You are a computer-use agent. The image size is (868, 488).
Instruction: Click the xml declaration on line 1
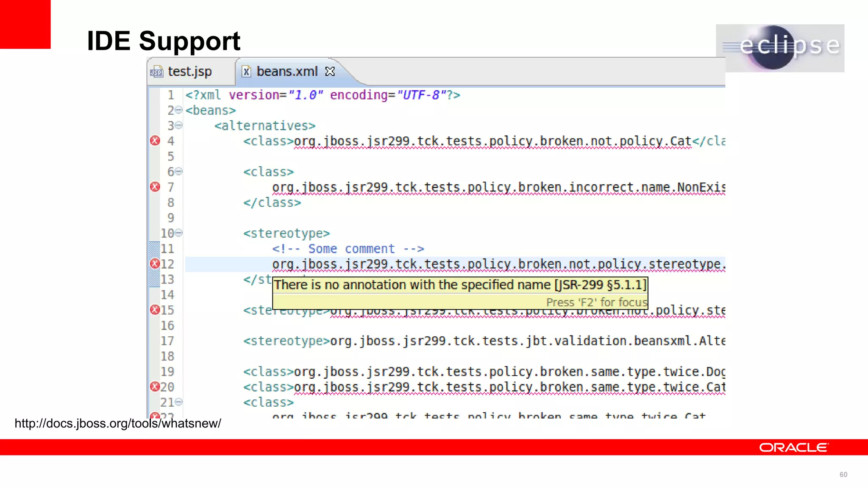[x=323, y=95]
